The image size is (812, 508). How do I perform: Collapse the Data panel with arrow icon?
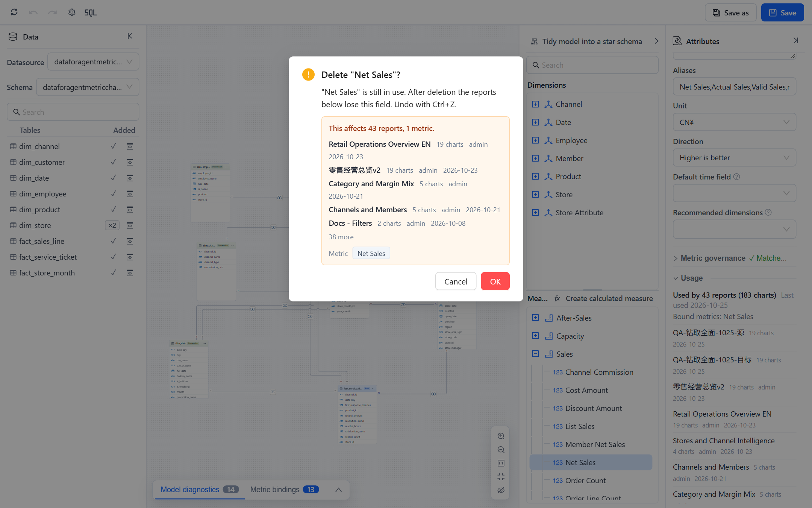[130, 36]
